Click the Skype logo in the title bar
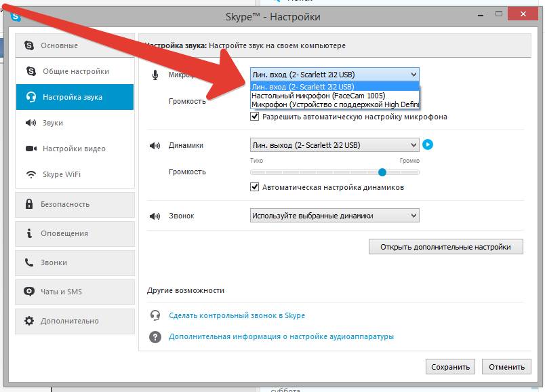This screenshot has width=545, height=392. tap(16, 16)
